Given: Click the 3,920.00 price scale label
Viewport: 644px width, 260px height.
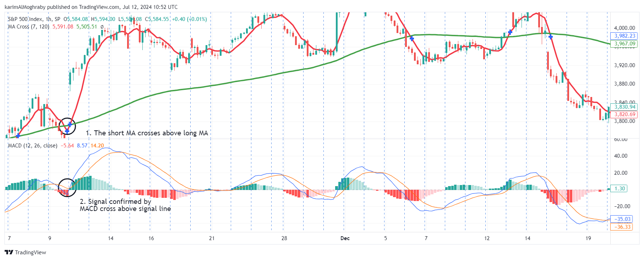Looking at the screenshot, I should [624, 65].
